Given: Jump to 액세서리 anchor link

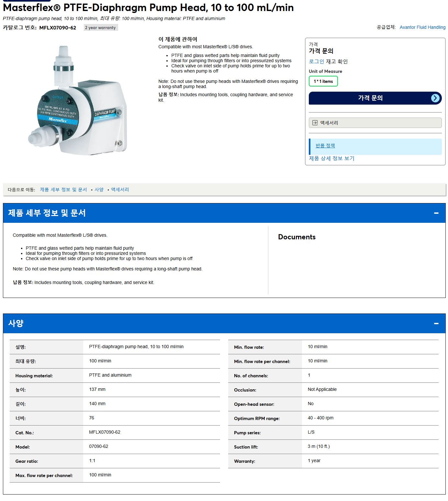Looking at the screenshot, I should (120, 190).
